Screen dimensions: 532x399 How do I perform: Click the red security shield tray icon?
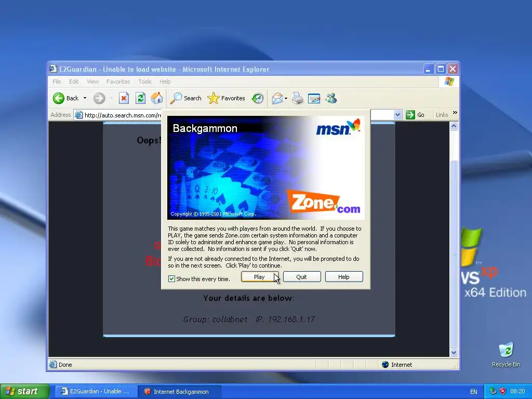point(503,392)
